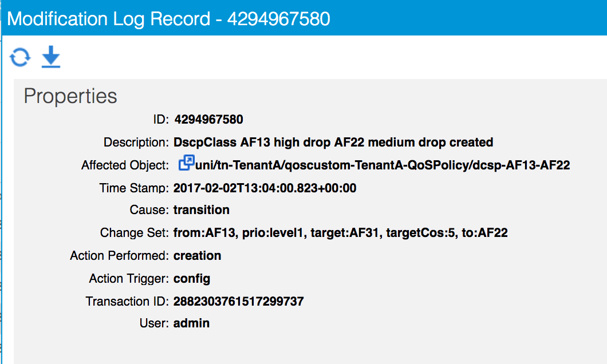Click the Properties section heading
Image resolution: width=607 pixels, height=364 pixels.
pos(70,96)
